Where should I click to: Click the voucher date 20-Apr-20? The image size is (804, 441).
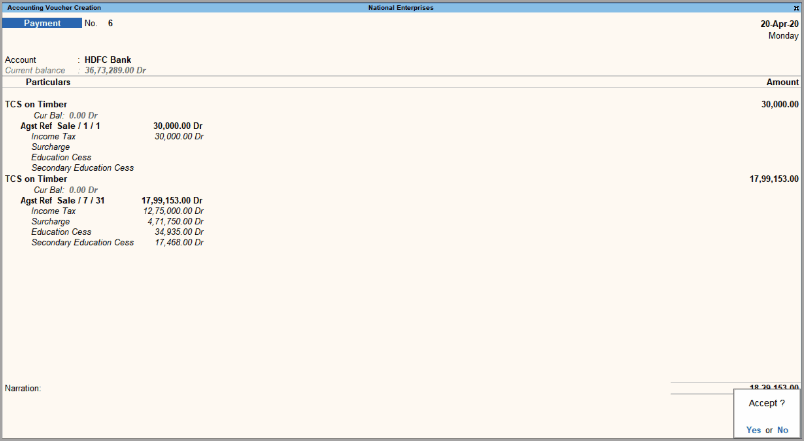pos(779,24)
